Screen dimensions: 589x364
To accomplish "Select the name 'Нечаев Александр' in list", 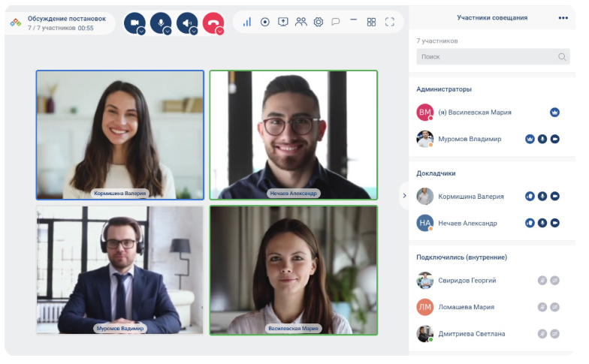I will (467, 224).
